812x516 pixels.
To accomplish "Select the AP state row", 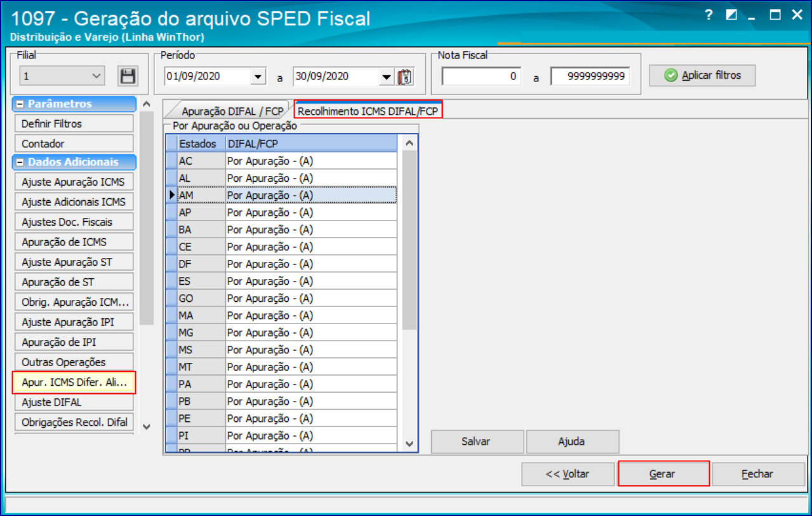I will tap(281, 212).
